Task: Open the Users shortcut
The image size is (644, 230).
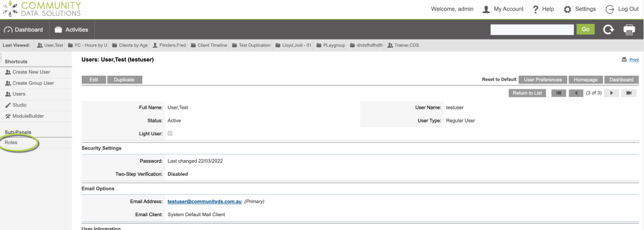Action: click(19, 94)
